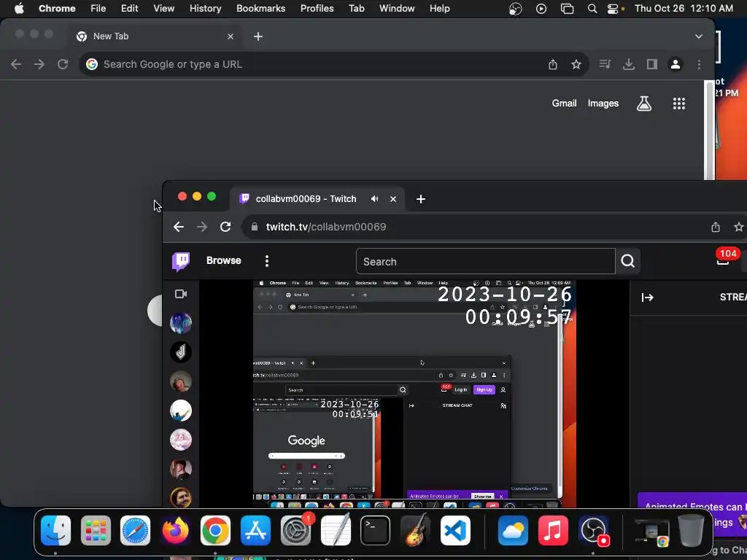Open the Trash in the Dock

click(x=691, y=531)
